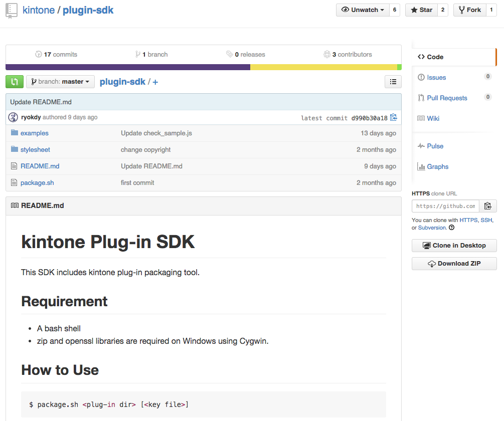
Task: Click the repository book icon beside kintone
Action: [12, 11]
